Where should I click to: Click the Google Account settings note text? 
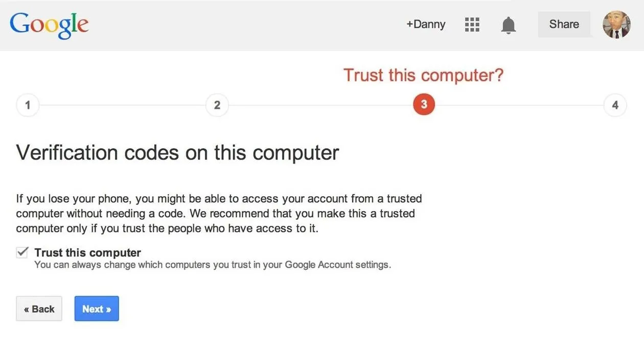212,265
